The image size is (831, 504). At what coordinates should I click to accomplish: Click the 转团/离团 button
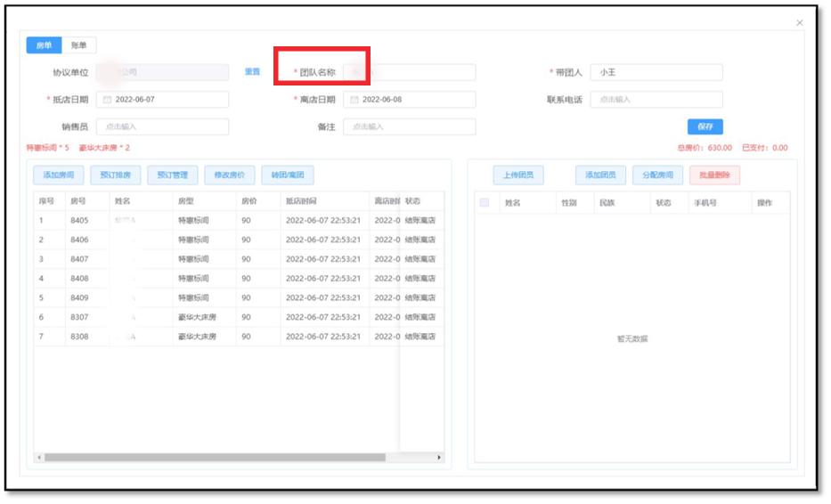(288, 175)
